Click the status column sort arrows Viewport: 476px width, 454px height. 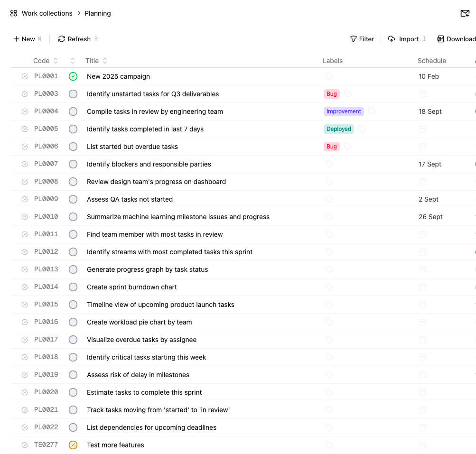[x=73, y=61]
